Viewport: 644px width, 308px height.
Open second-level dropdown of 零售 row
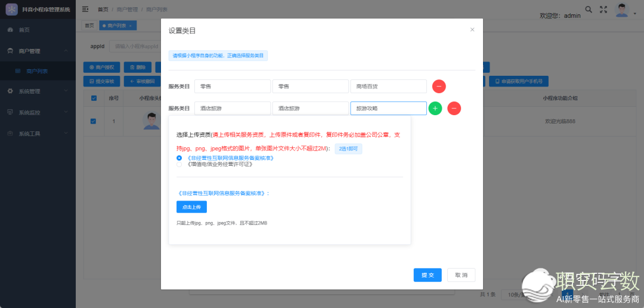(311, 87)
